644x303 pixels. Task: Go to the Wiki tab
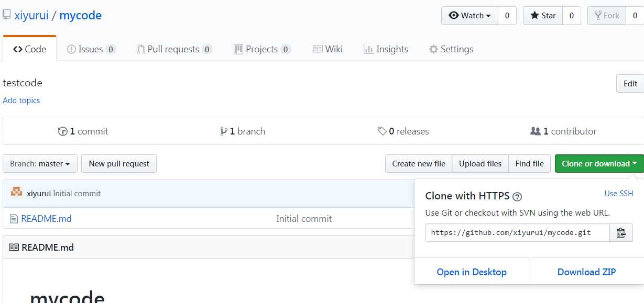coord(328,49)
